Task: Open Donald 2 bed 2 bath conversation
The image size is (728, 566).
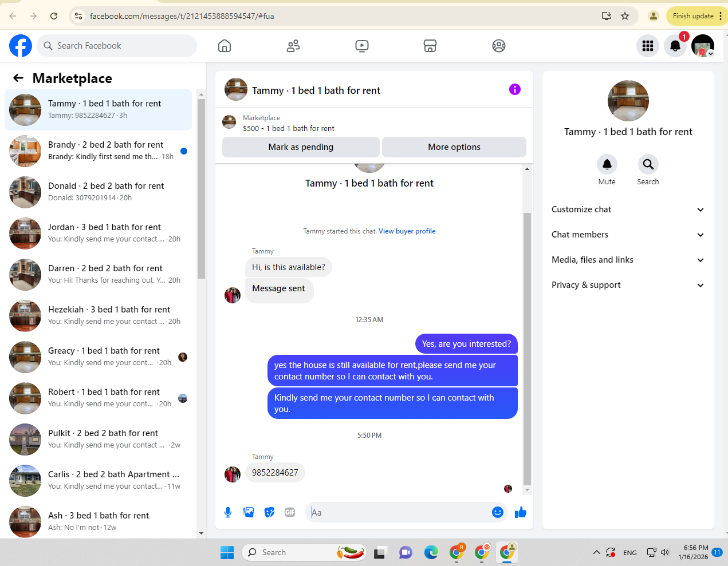Action: [99, 192]
